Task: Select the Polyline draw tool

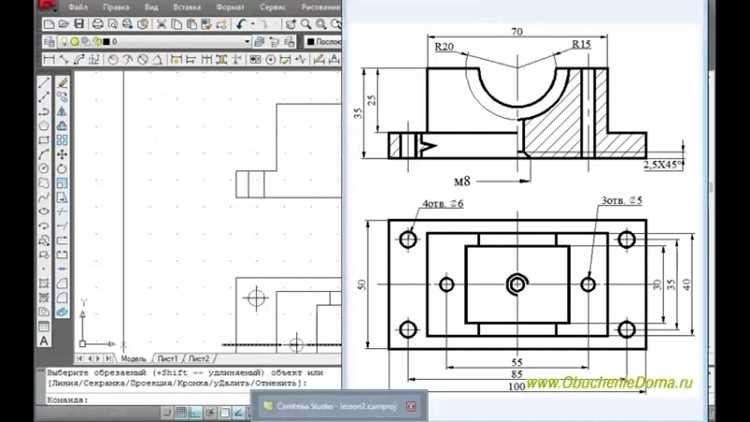Action: click(44, 111)
